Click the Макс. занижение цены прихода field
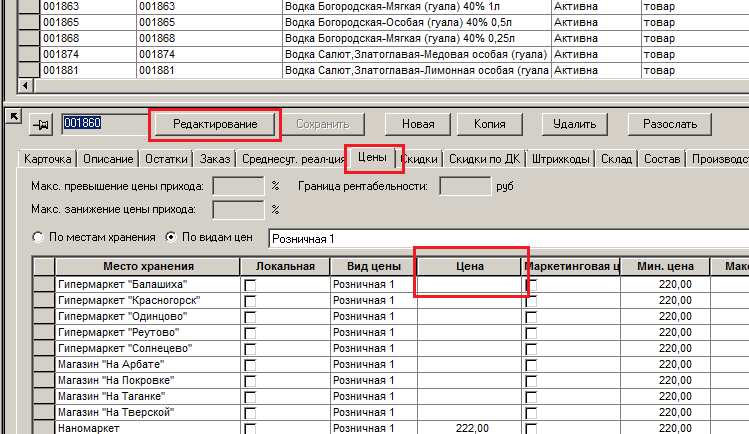Screen dimensions: 749x434 238,210
